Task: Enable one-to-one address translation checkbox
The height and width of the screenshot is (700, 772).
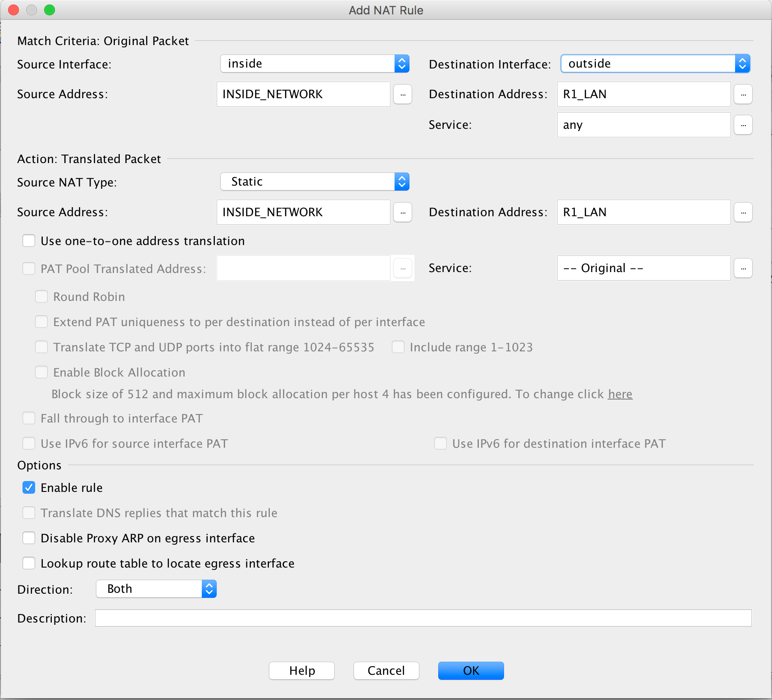Action: tap(29, 241)
